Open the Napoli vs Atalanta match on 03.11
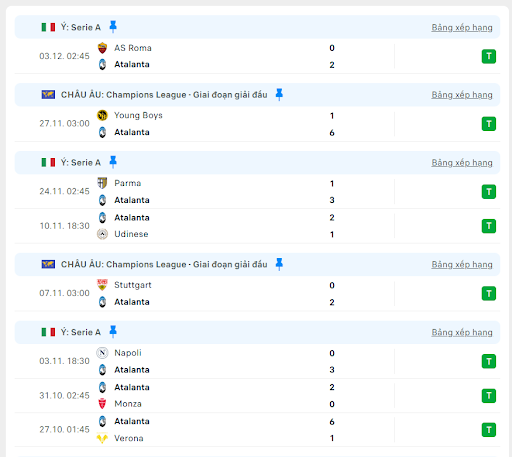512x457 pixels. (x=257, y=361)
